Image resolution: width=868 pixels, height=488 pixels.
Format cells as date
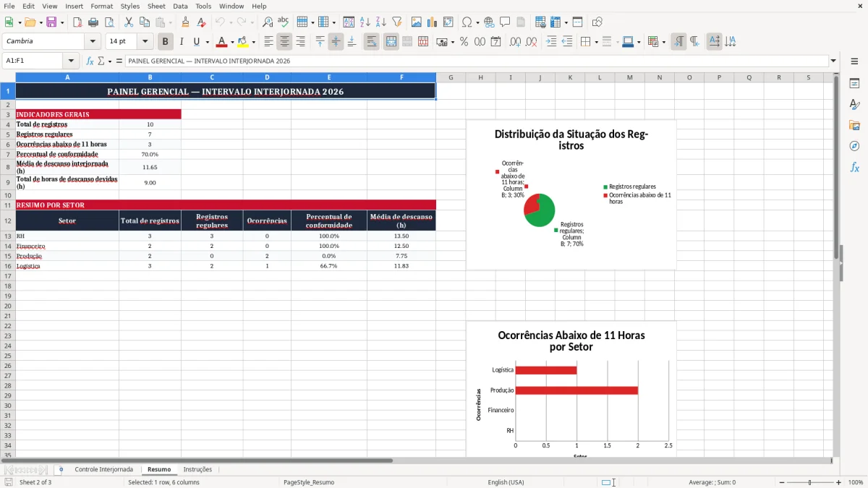[495, 42]
